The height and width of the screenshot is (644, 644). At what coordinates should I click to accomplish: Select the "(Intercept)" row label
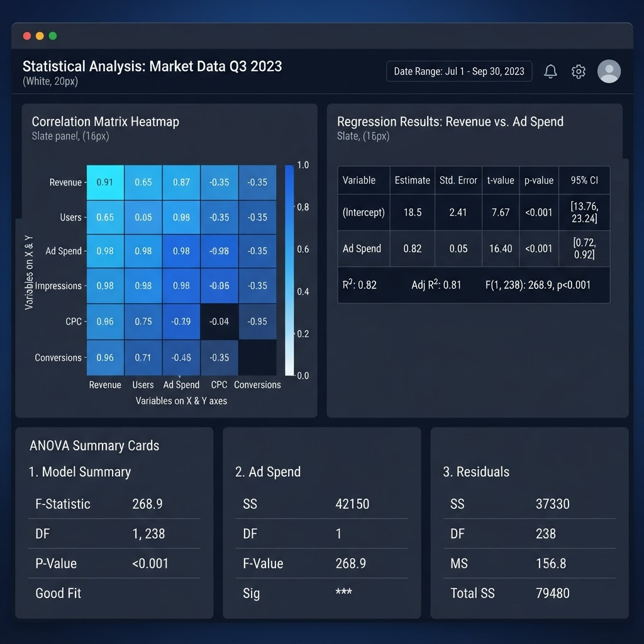[364, 213]
